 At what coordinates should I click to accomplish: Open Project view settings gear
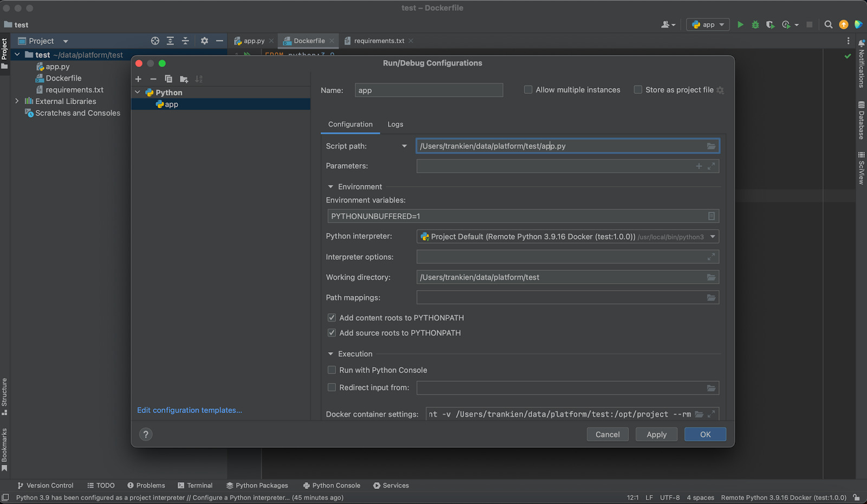(x=204, y=41)
